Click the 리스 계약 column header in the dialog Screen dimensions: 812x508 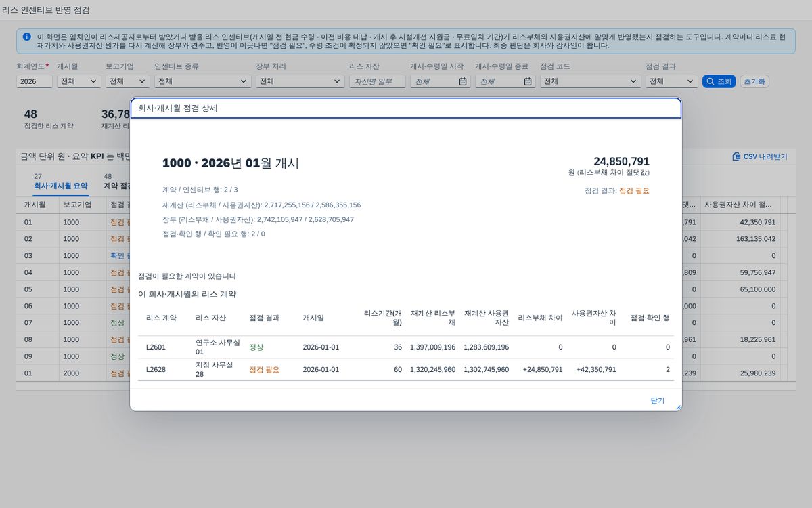click(x=161, y=318)
